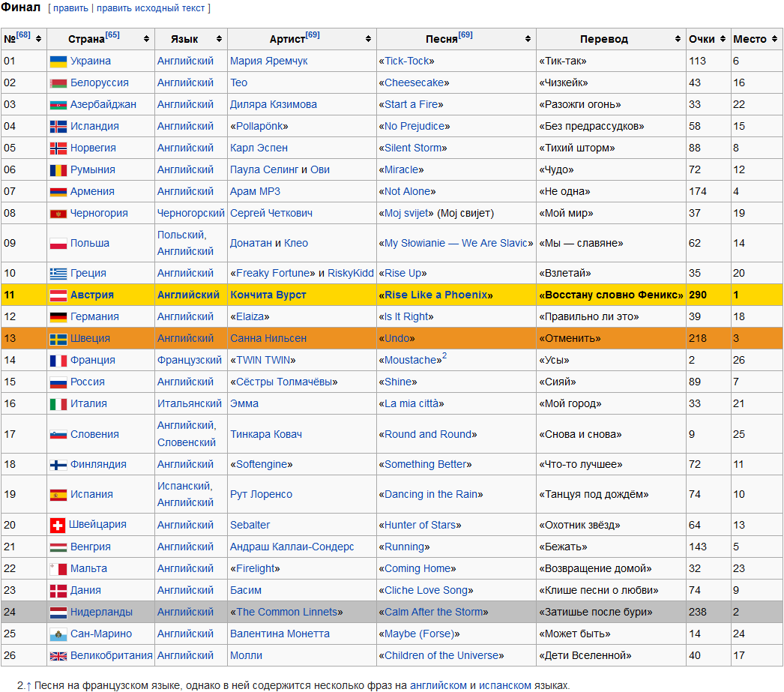Click the Finland flag icon

[x=58, y=465]
